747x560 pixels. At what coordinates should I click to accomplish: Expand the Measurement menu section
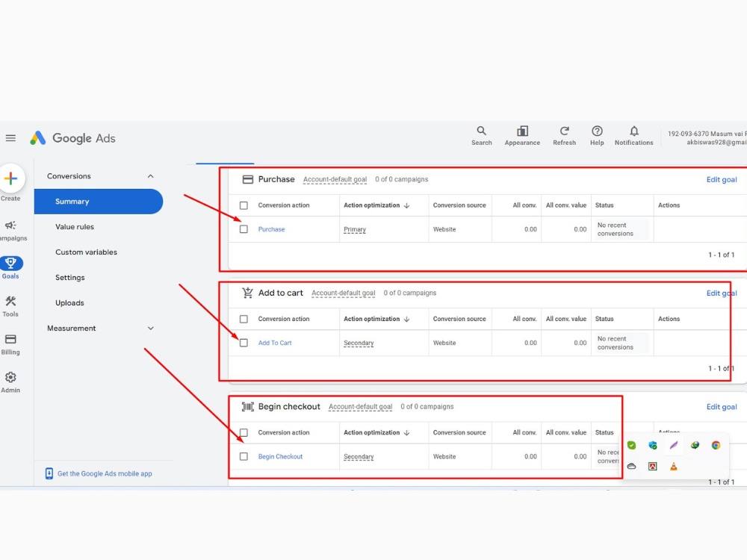pyautogui.click(x=151, y=329)
